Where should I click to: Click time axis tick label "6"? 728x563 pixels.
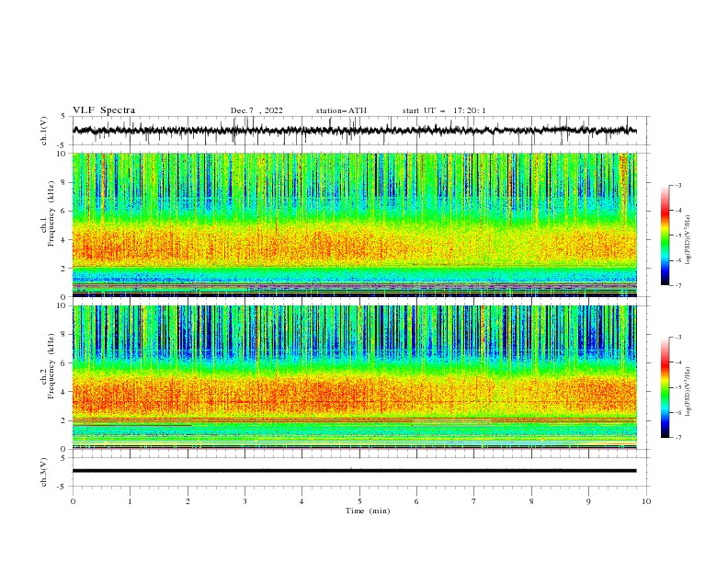point(416,501)
